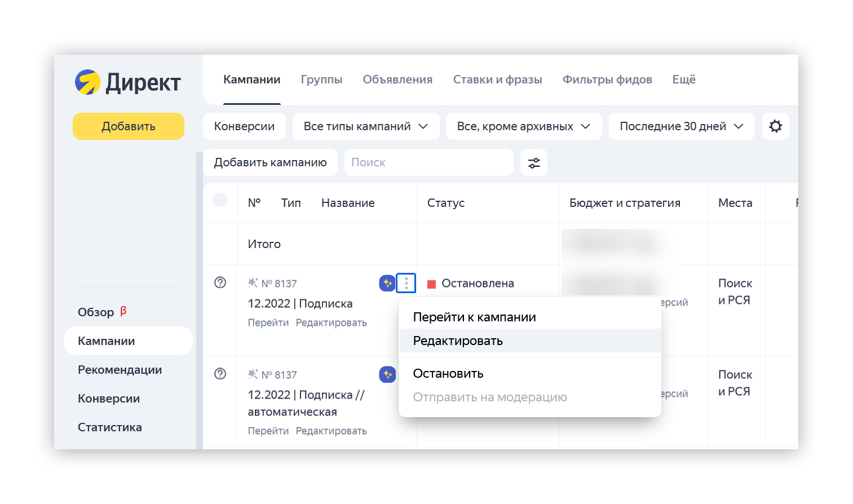The image size is (853, 504).
Task: Click the Статус column header
Action: click(446, 203)
